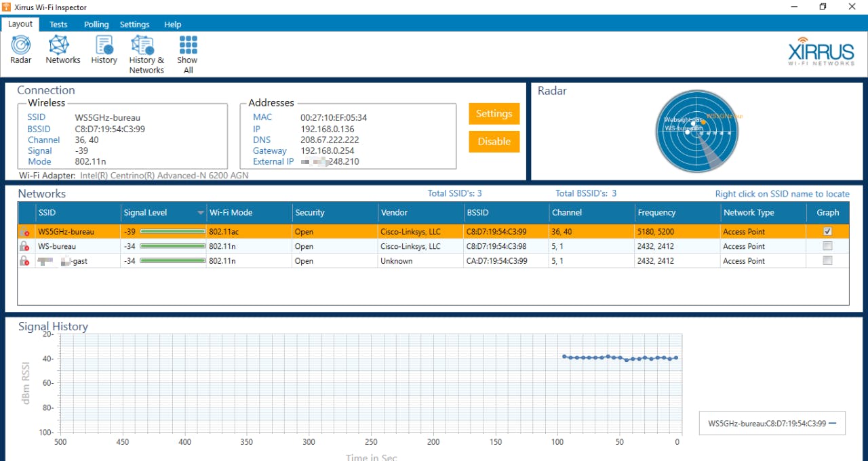Open the Tests ribbon tab
The height and width of the screenshot is (461, 868).
coord(58,24)
